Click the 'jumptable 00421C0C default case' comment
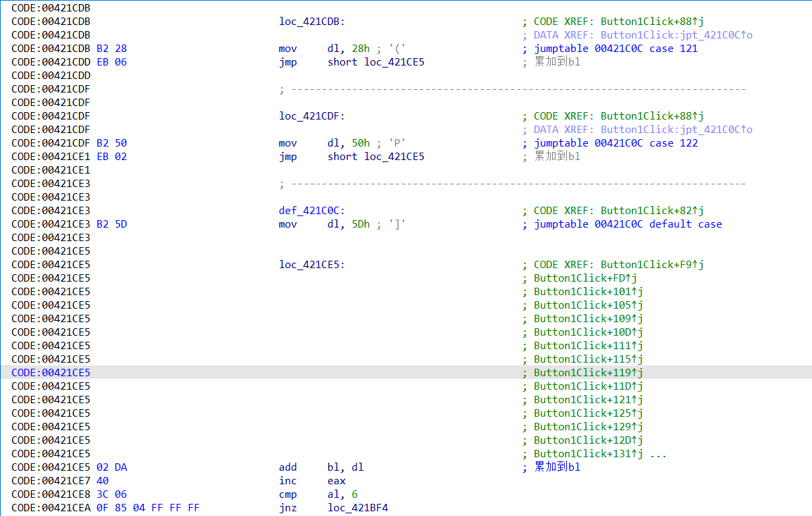 pyautogui.click(x=628, y=224)
